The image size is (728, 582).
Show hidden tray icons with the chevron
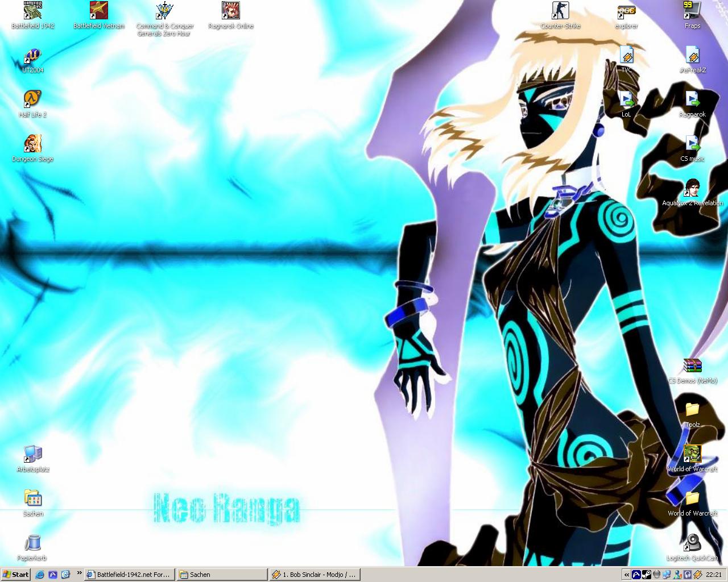click(627, 575)
